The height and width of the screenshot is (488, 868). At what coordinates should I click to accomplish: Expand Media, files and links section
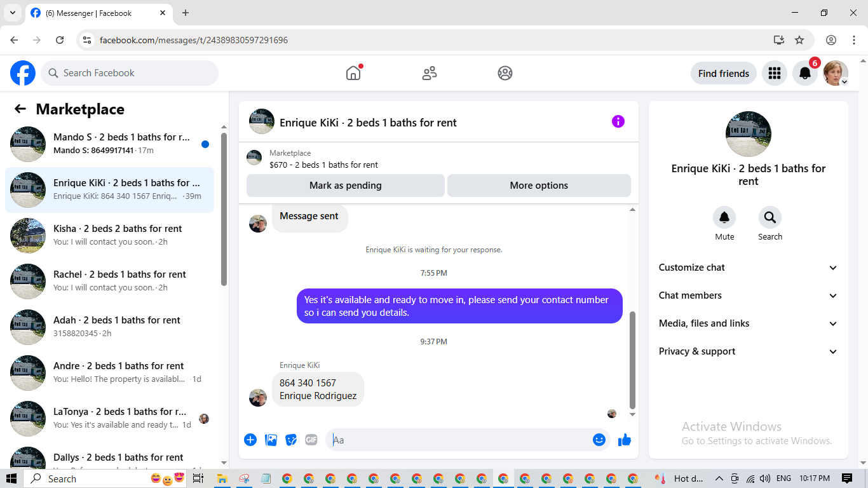[749, 323]
